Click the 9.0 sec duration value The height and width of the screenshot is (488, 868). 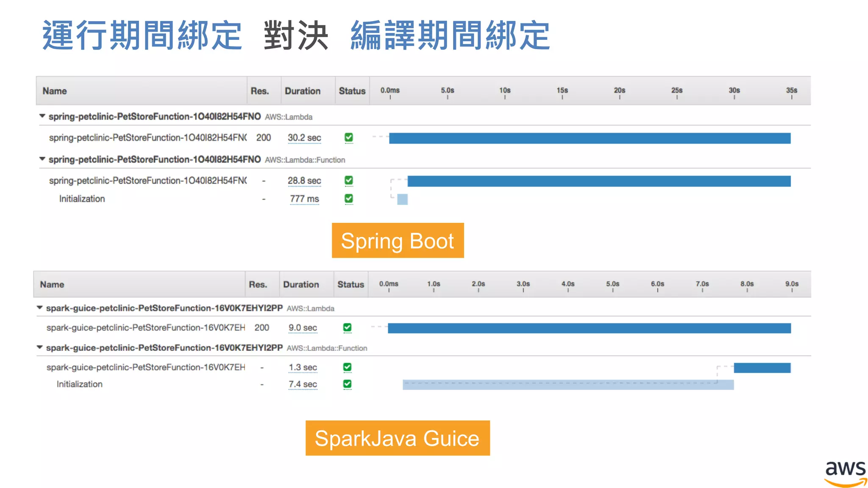pos(303,328)
